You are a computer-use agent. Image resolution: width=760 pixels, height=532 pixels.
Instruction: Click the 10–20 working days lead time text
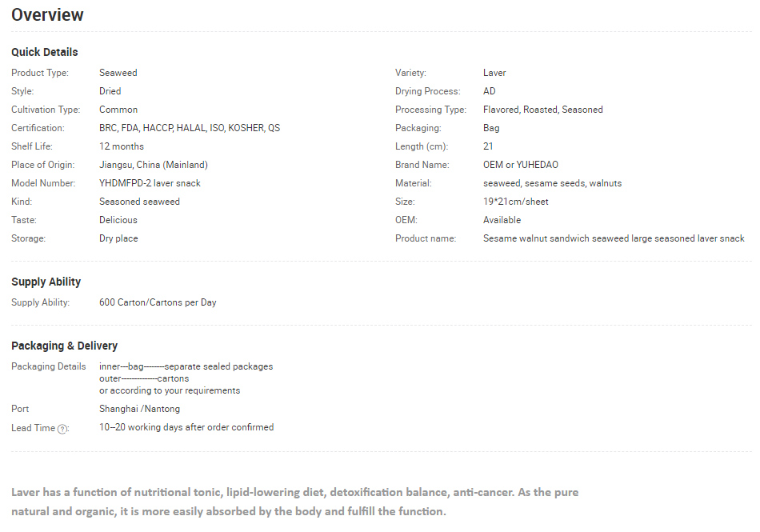(186, 427)
